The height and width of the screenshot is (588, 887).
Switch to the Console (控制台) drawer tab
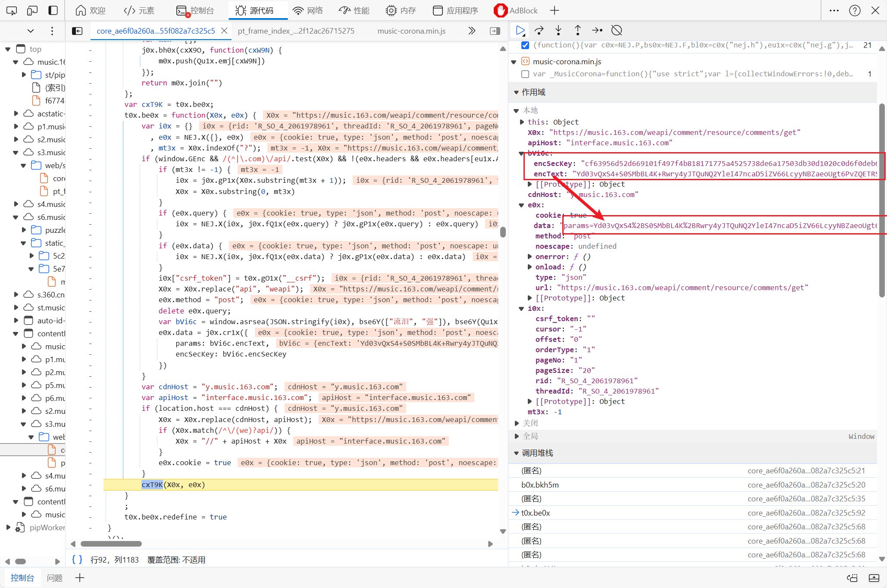22,578
